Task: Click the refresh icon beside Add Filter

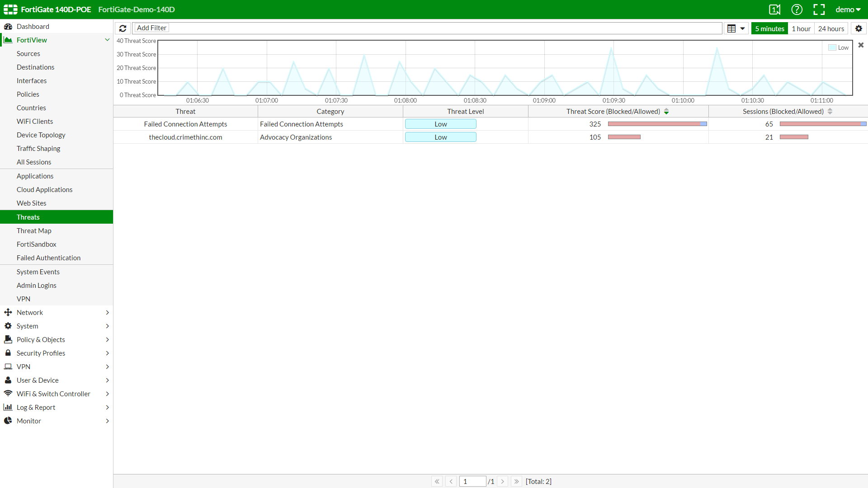Action: [123, 28]
